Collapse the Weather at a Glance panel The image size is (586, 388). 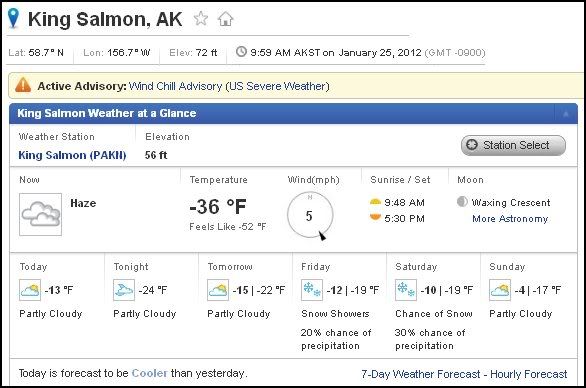pyautogui.click(x=566, y=113)
